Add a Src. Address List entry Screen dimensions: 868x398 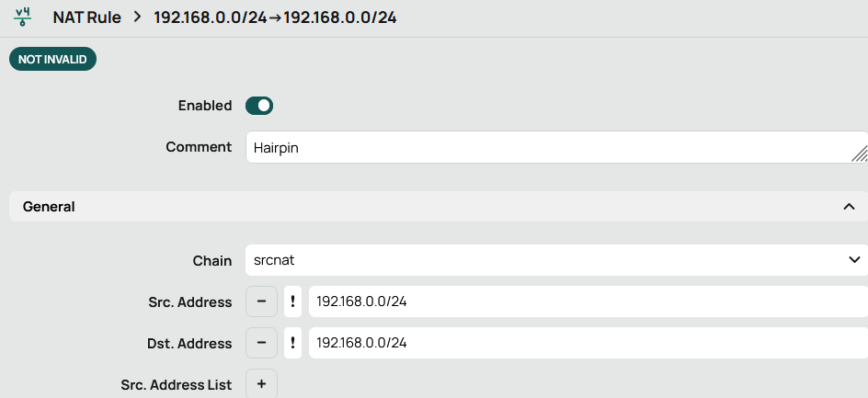click(261, 384)
